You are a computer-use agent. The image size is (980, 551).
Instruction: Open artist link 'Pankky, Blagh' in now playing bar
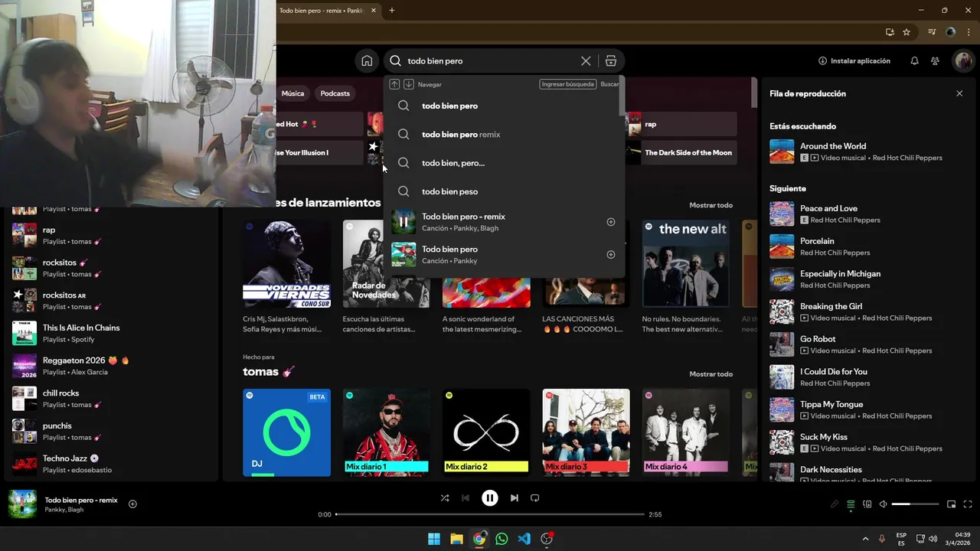tap(64, 510)
